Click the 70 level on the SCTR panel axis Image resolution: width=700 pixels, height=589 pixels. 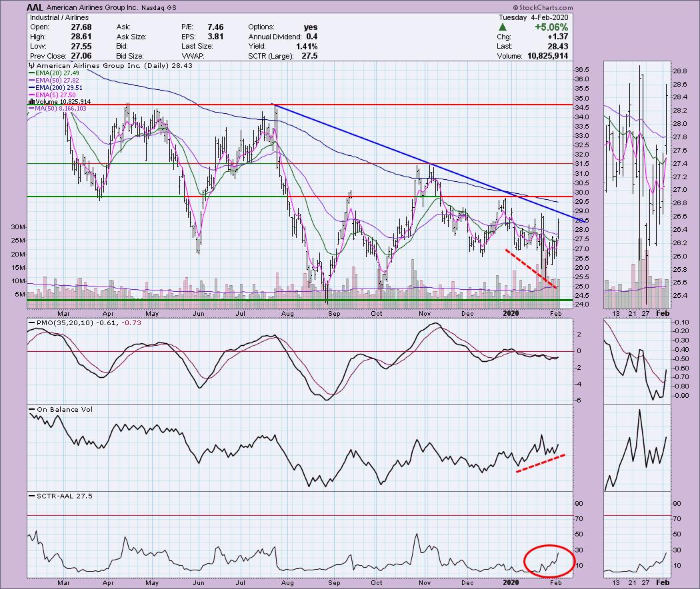[x=578, y=518]
